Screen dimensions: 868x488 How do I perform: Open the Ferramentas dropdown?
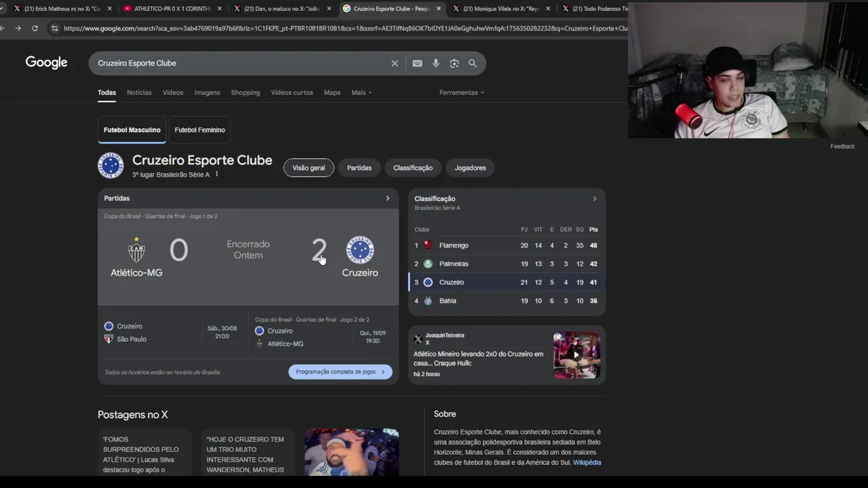462,92
